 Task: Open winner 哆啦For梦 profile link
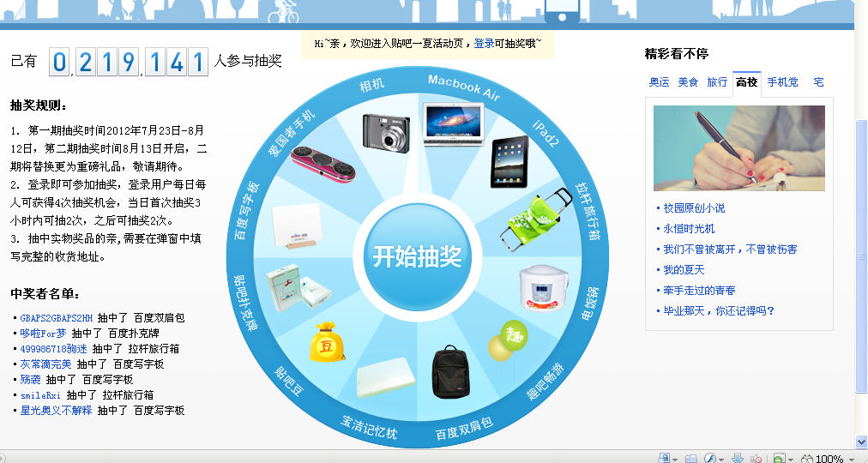tap(43, 334)
